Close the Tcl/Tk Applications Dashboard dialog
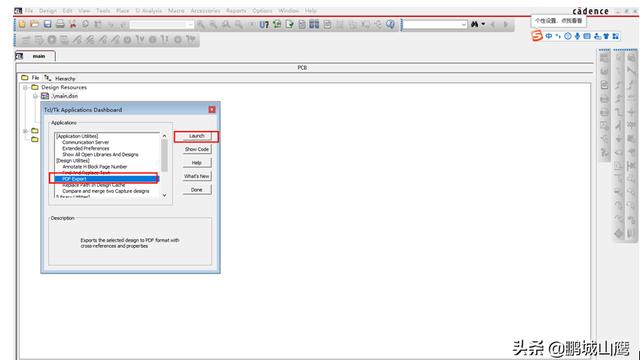640x360 pixels. 212,109
